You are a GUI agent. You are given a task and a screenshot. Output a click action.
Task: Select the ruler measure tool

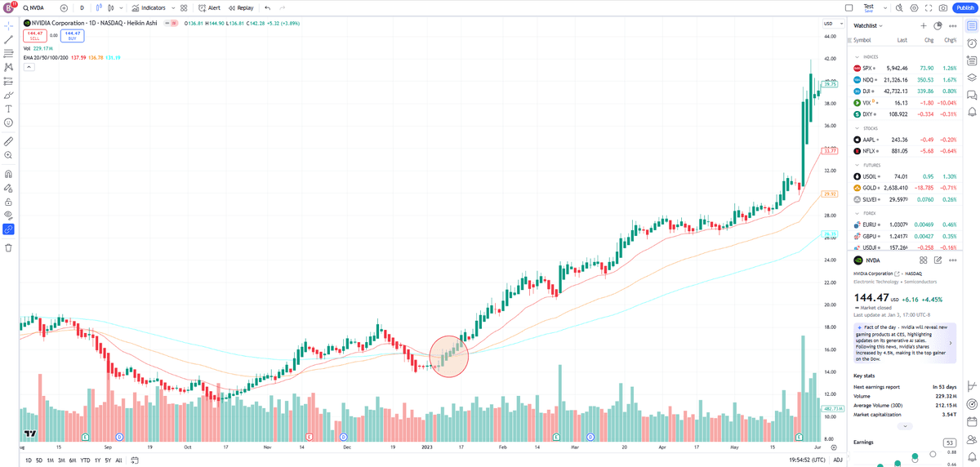click(x=8, y=141)
